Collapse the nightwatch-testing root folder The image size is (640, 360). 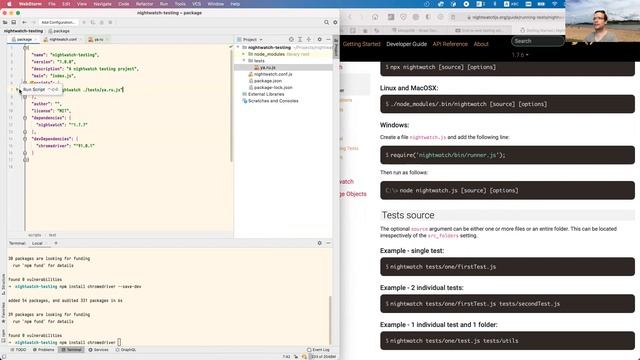238,47
